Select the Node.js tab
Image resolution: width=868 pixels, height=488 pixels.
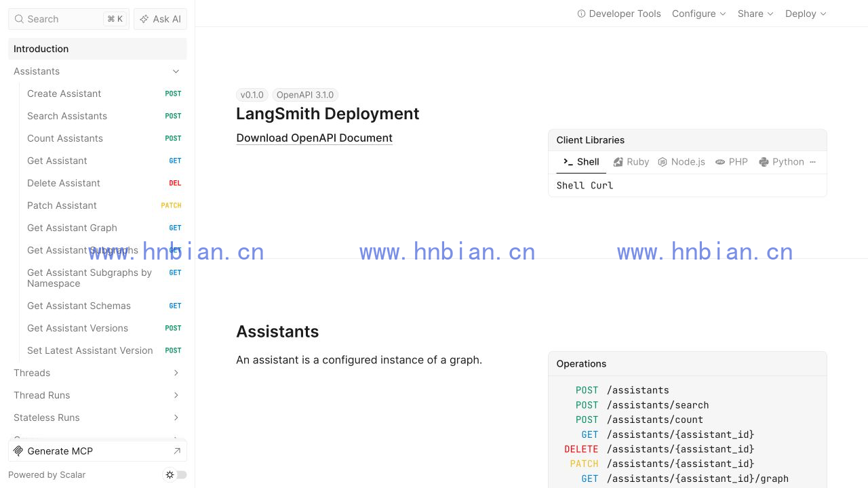(682, 162)
